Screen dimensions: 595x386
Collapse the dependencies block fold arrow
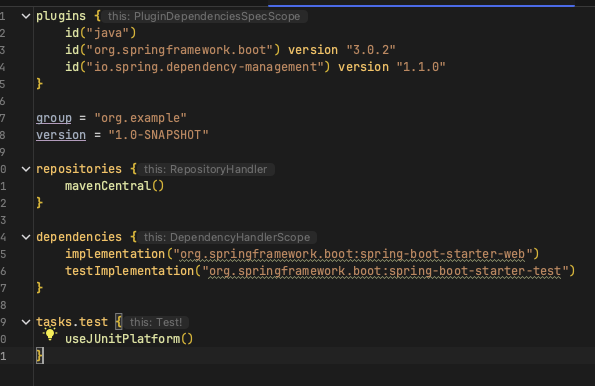[x=26, y=237]
